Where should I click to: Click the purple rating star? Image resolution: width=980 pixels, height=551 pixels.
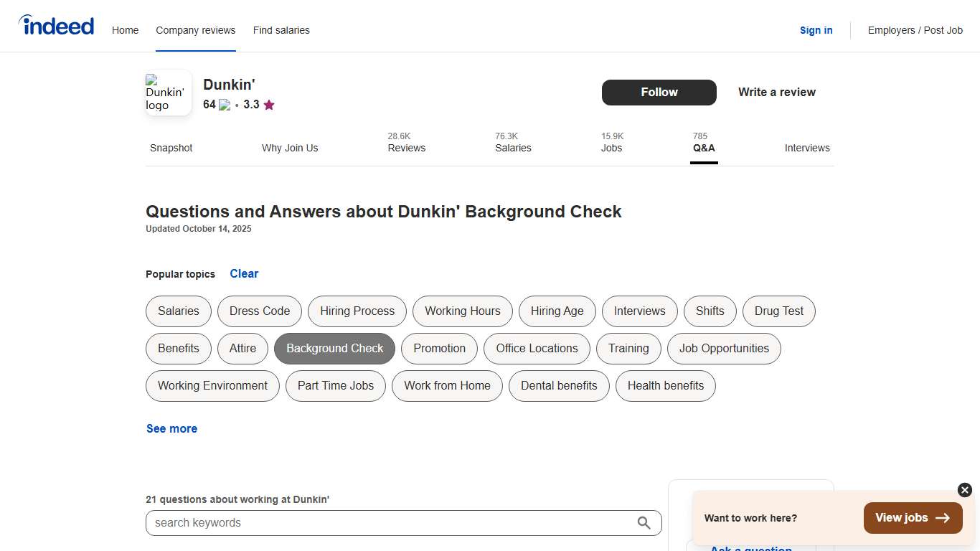click(x=269, y=105)
